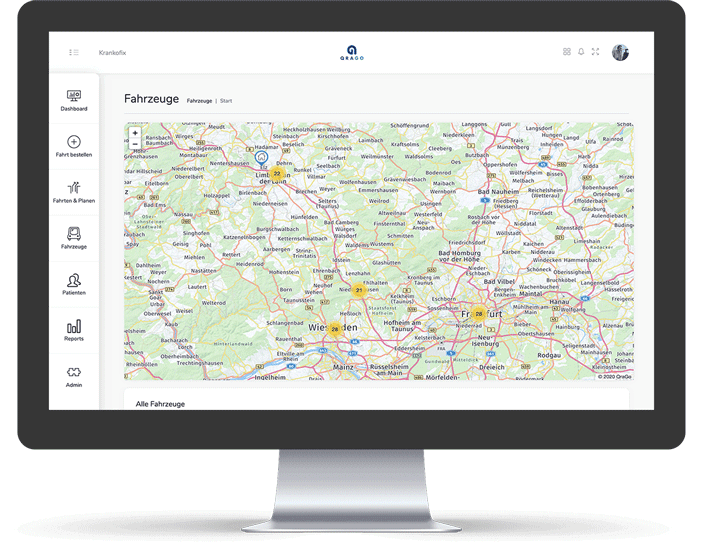Select the Fahrzeuge sidebar icon
This screenshot has height=546, width=709.
[x=74, y=233]
